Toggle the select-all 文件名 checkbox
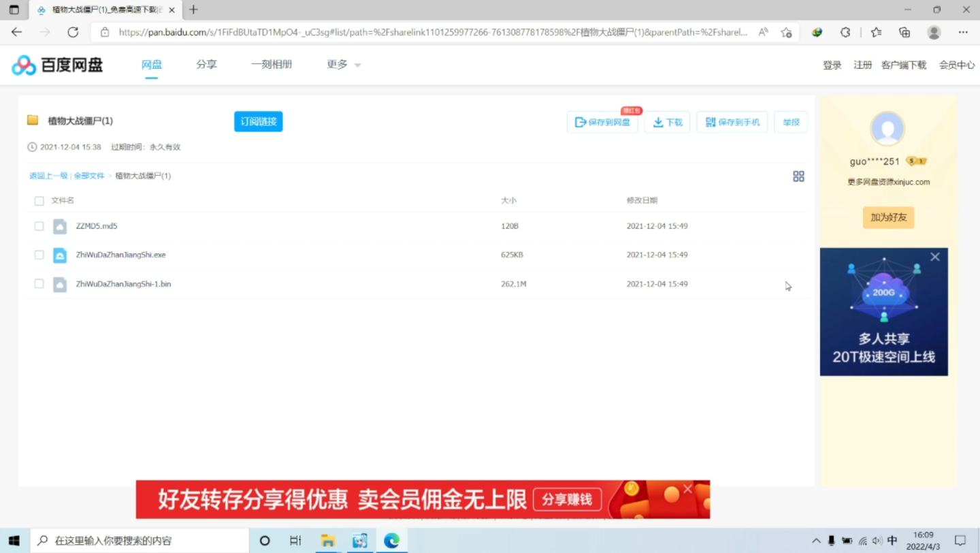 [39, 201]
